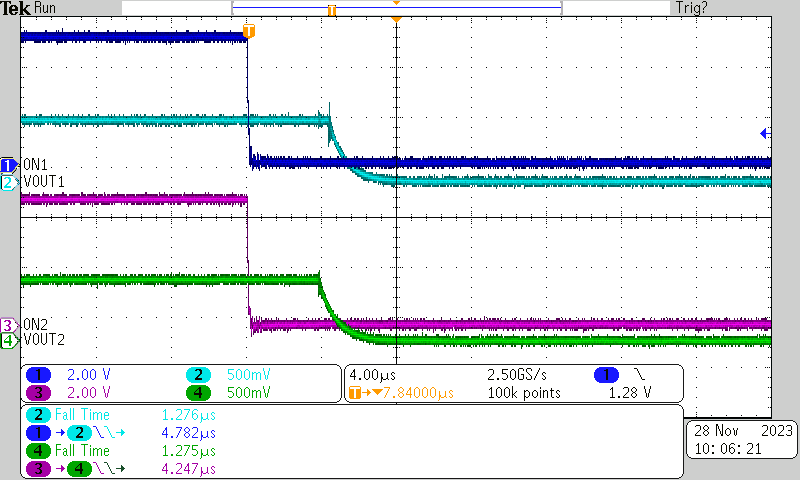Image resolution: width=800 pixels, height=480 pixels.
Task: Click the VOUT1 waveform label
Action: tap(44, 182)
